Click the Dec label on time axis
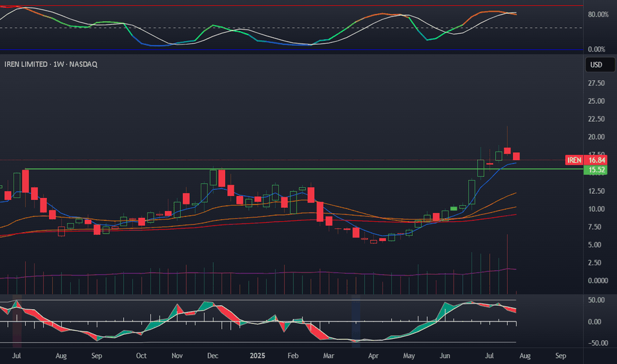Screen dimensions: 617x364 (x=213, y=356)
